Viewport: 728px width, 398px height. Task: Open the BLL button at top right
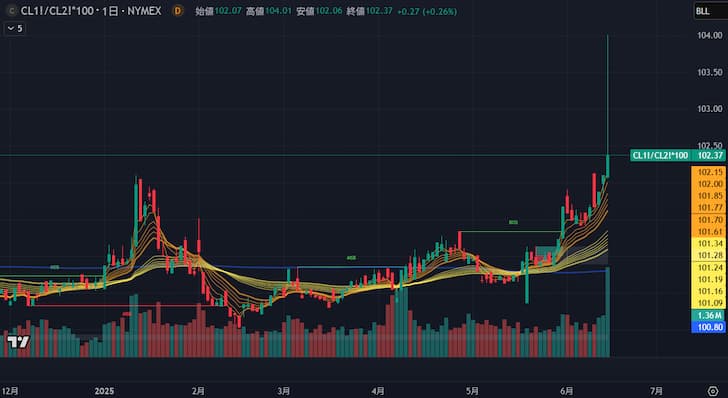710,11
